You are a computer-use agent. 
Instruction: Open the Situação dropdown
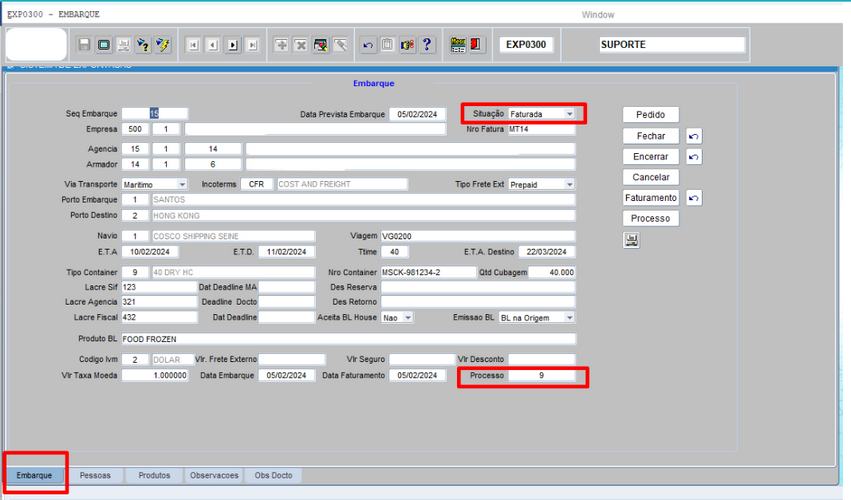coord(570,115)
